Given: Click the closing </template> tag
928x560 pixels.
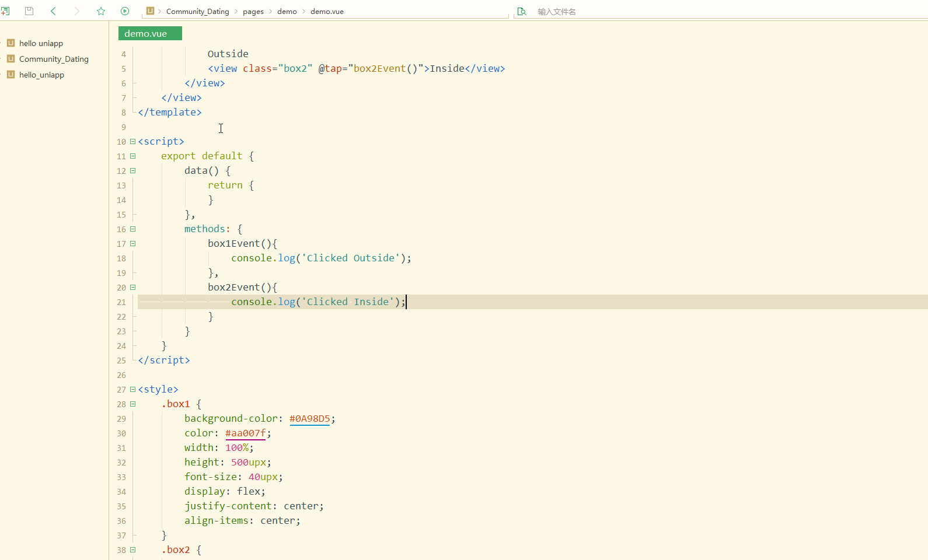Looking at the screenshot, I should pyautogui.click(x=170, y=112).
